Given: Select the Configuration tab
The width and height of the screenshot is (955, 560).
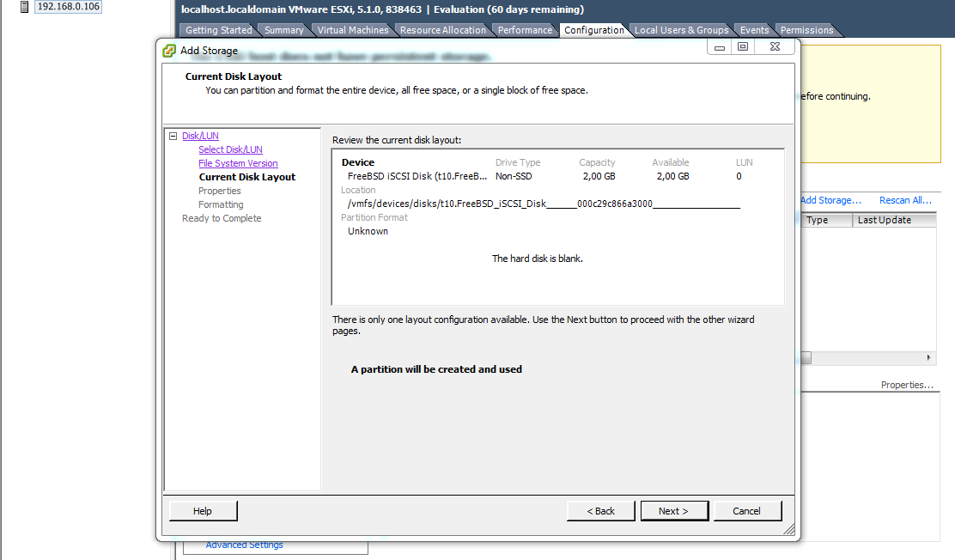Looking at the screenshot, I should (x=593, y=30).
